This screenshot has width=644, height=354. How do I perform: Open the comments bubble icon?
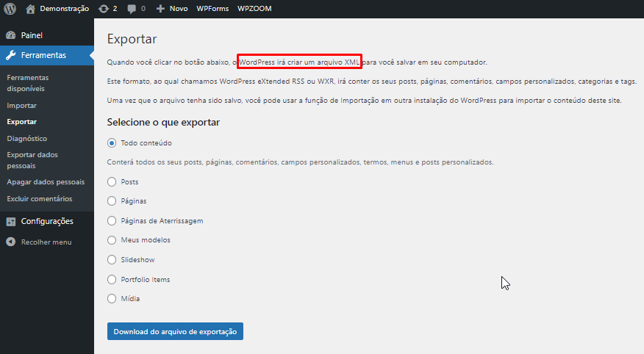click(x=132, y=9)
